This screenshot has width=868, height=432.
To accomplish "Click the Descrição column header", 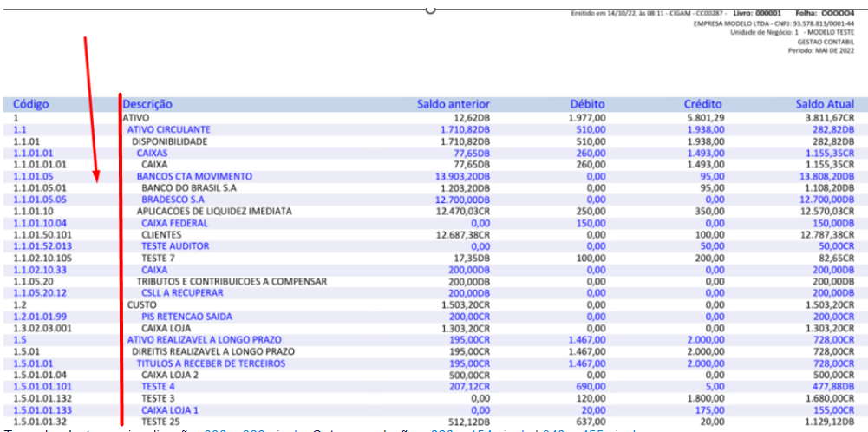I will 147,104.
